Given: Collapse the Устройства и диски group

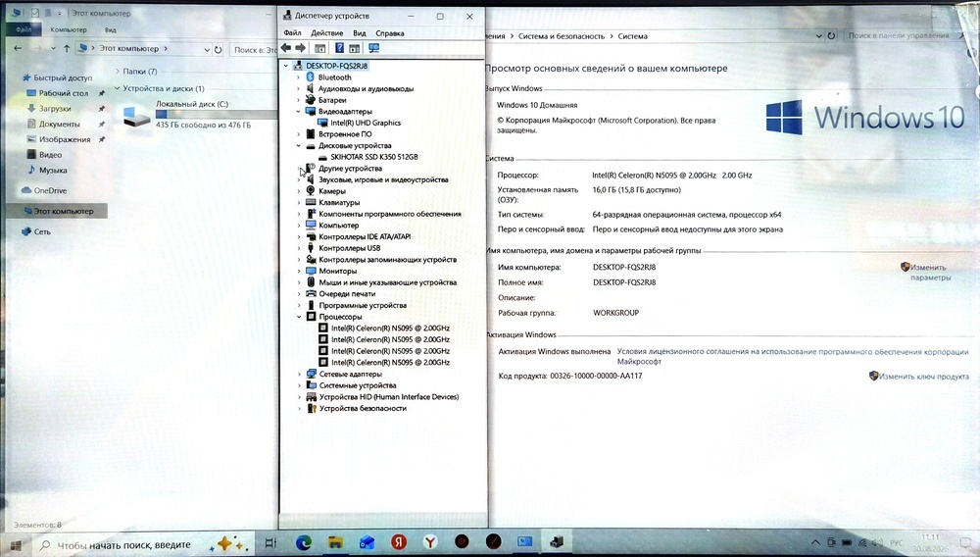Looking at the screenshot, I should click(x=117, y=88).
